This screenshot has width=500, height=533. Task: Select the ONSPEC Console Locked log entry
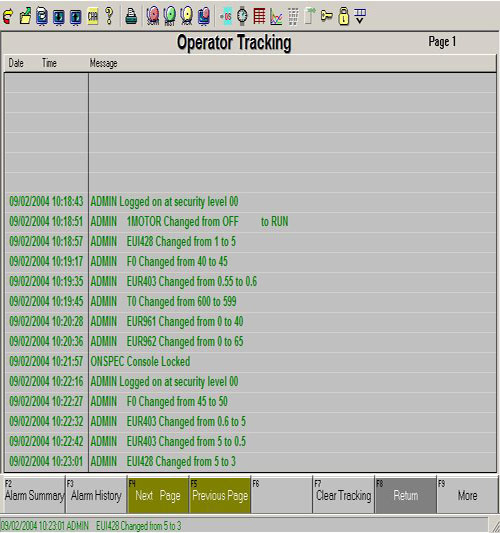(x=250, y=361)
